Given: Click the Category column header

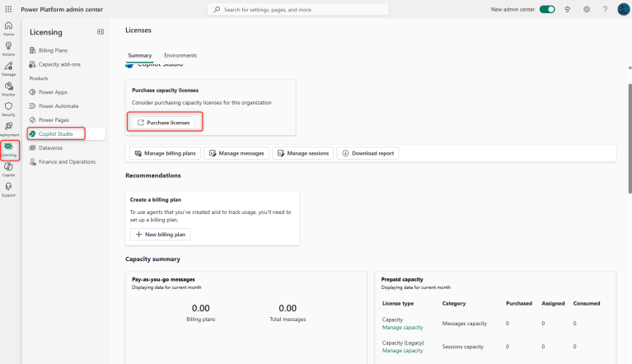Looking at the screenshot, I should tap(454, 304).
